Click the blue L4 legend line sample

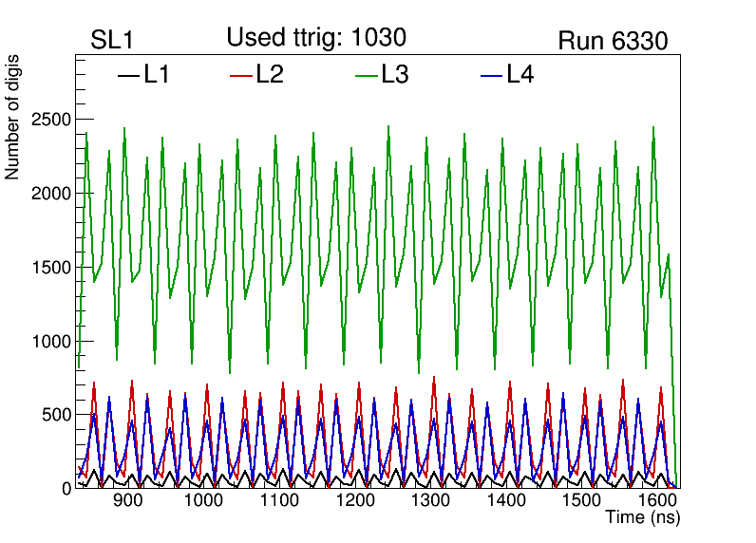pyautogui.click(x=491, y=75)
